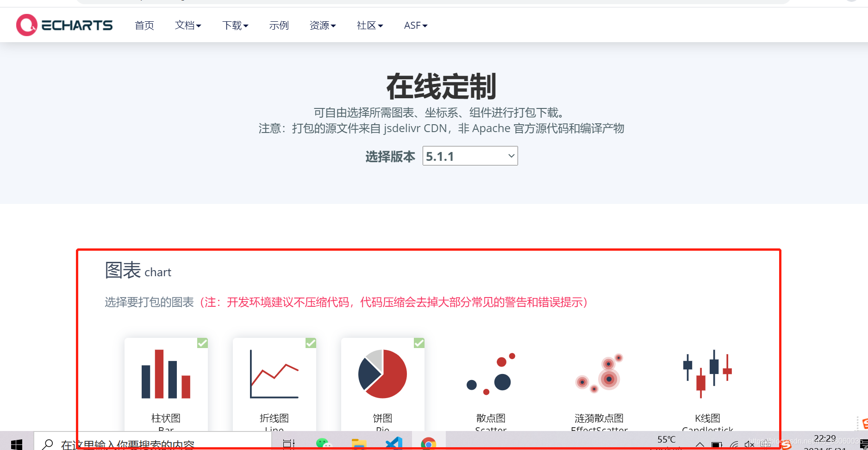Click the 散点图 label

(491, 418)
